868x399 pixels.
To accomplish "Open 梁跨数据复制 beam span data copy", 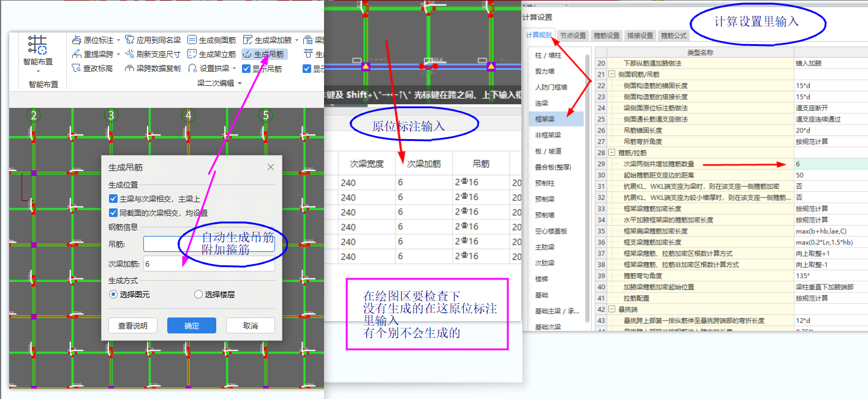I will click(153, 69).
